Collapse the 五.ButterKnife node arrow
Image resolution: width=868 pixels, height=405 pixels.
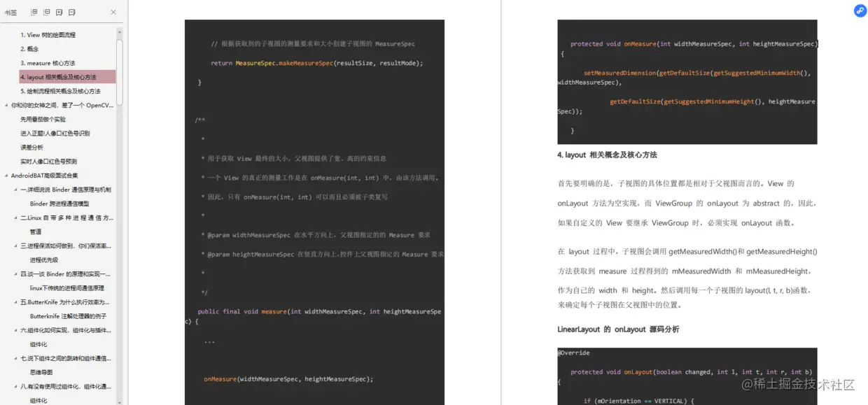pos(16,302)
